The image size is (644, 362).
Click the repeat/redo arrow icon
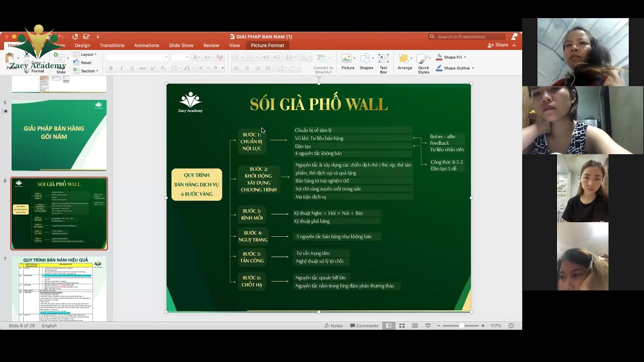[x=75, y=37]
